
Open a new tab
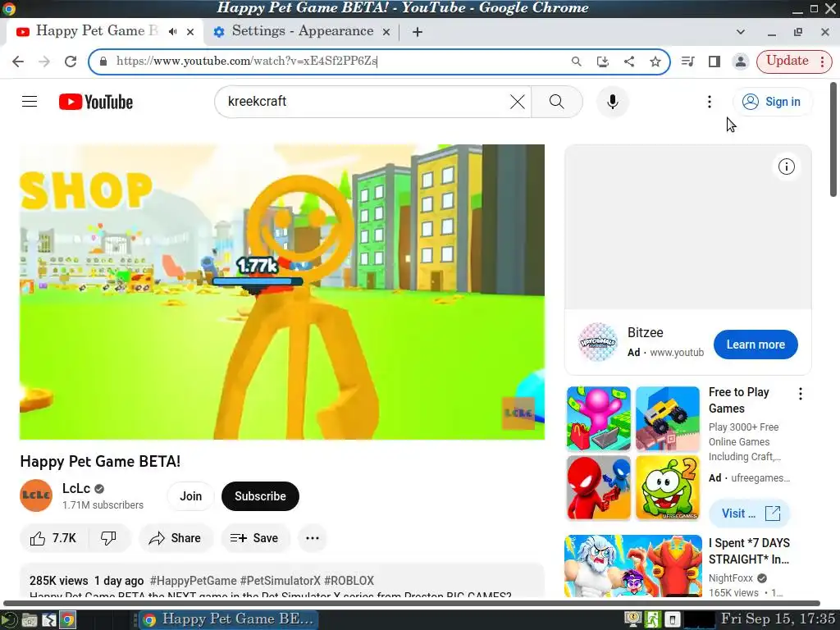418,32
